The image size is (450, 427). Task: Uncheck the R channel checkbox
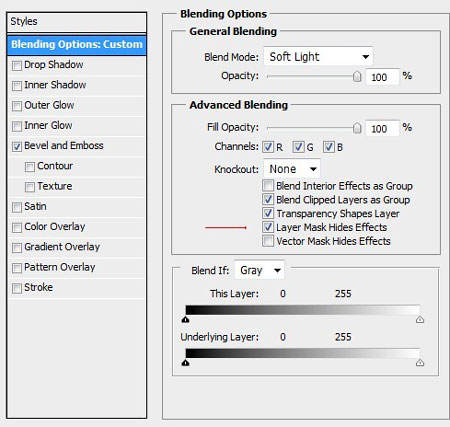(268, 147)
